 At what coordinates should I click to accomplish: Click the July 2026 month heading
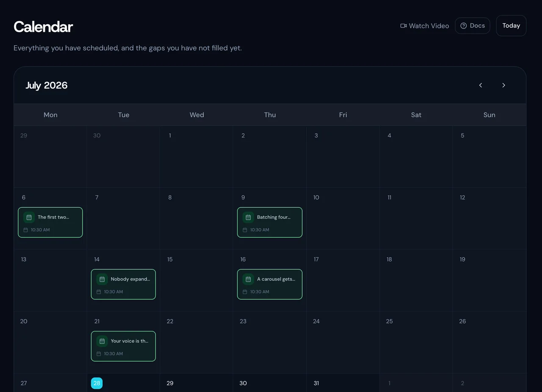pyautogui.click(x=47, y=85)
